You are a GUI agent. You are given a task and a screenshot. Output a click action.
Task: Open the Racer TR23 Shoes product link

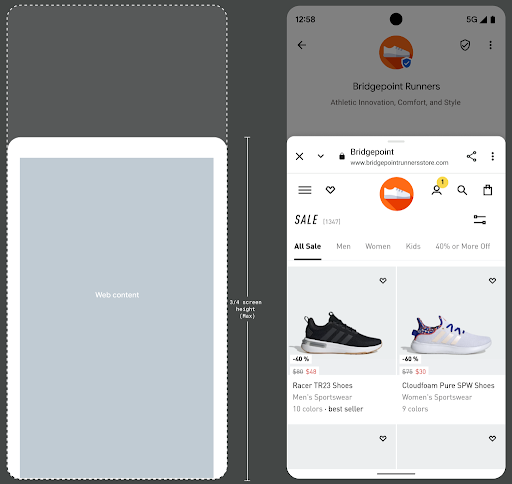(322, 385)
